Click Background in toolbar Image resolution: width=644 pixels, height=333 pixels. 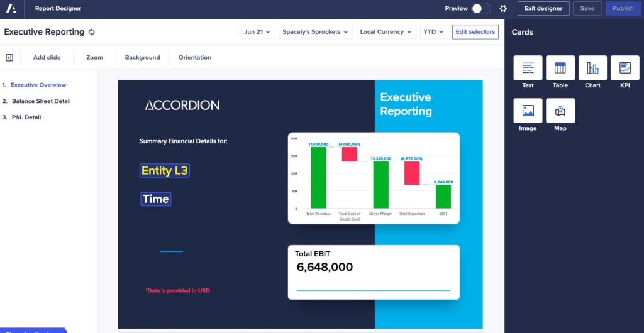coord(143,58)
